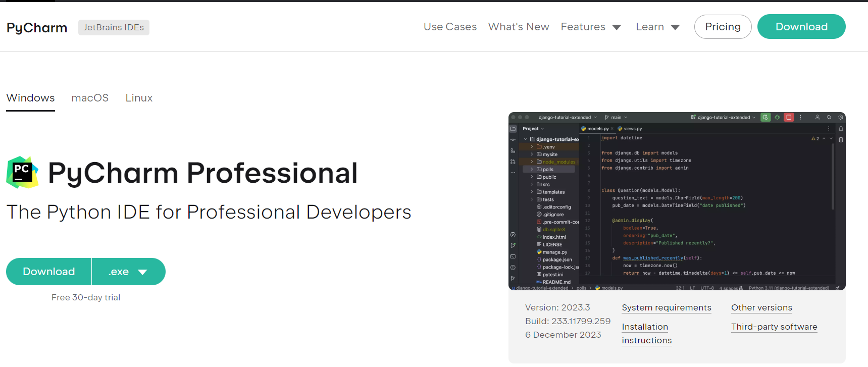Download PyCharm Professional with main Download button
868x367 pixels.
pos(49,272)
